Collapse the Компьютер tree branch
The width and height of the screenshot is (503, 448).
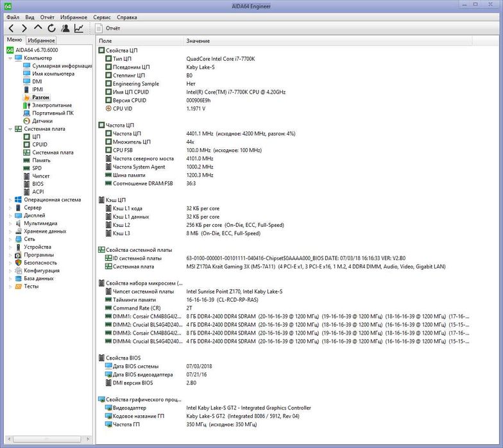(x=10, y=58)
